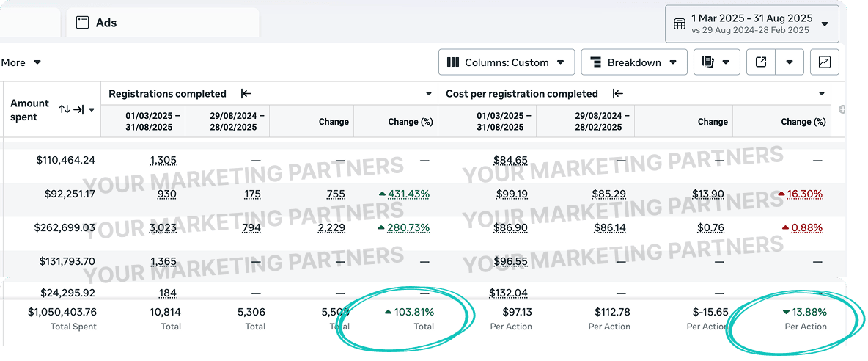Click cost change $13.90
The width and height of the screenshot is (868, 361).
[708, 194]
